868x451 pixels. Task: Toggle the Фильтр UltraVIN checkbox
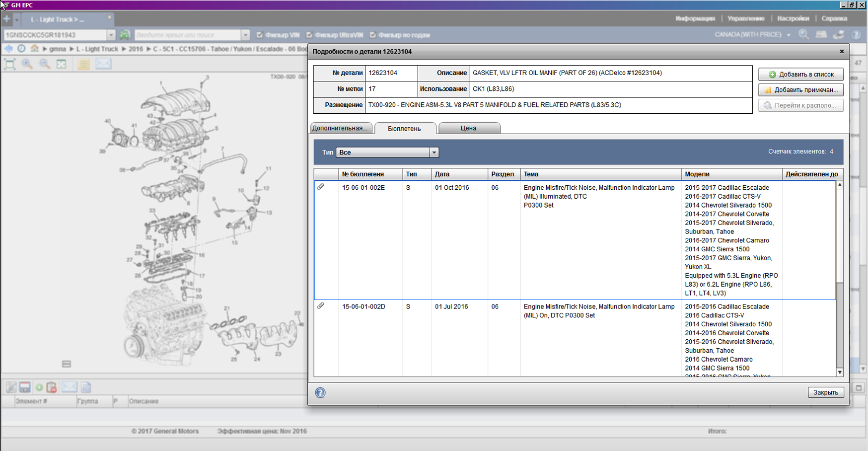coord(309,35)
